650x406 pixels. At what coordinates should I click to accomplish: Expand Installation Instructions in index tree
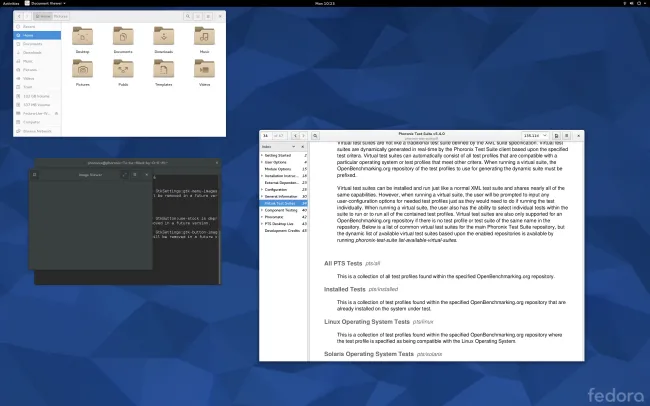point(262,176)
